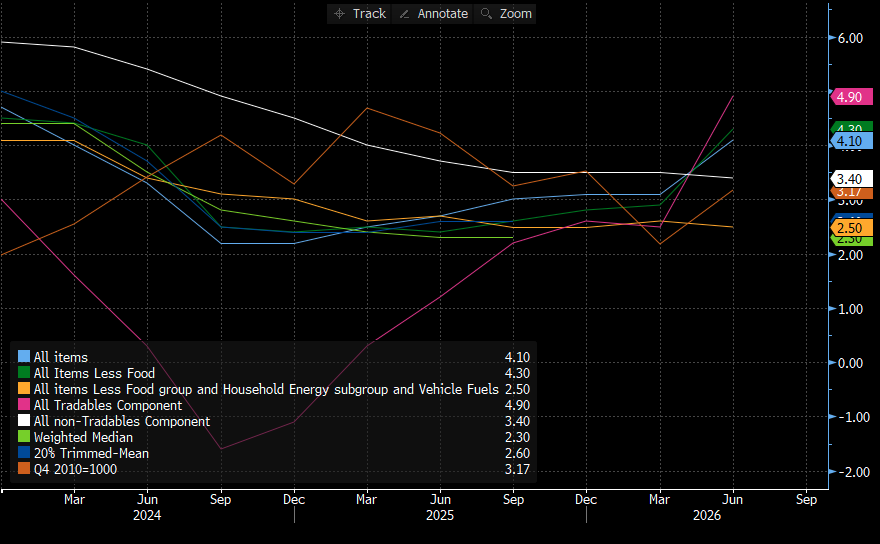Select the Annotate tool label
Screen dimensions: 880x544
(x=443, y=13)
